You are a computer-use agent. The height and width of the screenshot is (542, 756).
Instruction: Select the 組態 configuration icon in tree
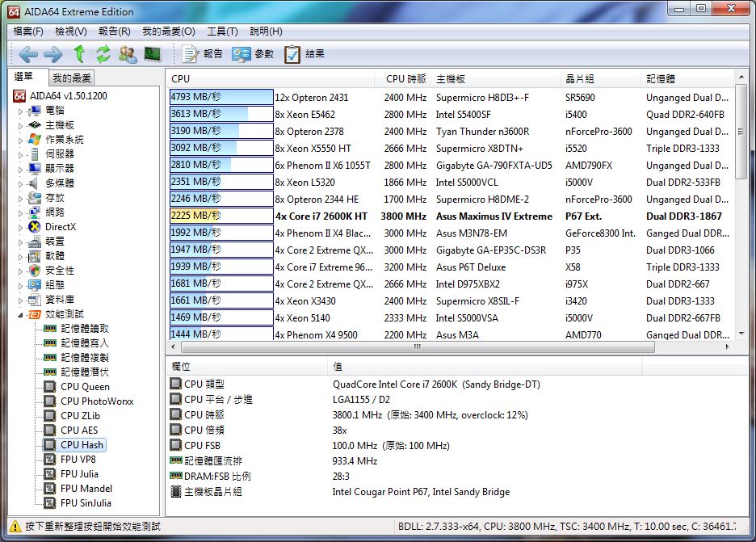pyautogui.click(x=34, y=284)
